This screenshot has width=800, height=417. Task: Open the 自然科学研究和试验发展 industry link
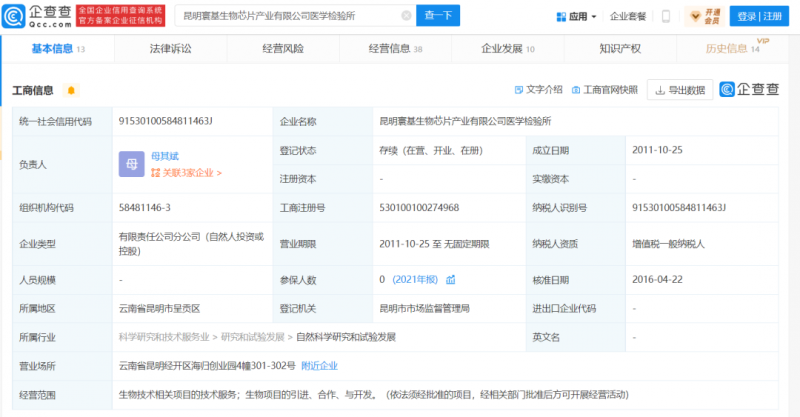[346, 337]
